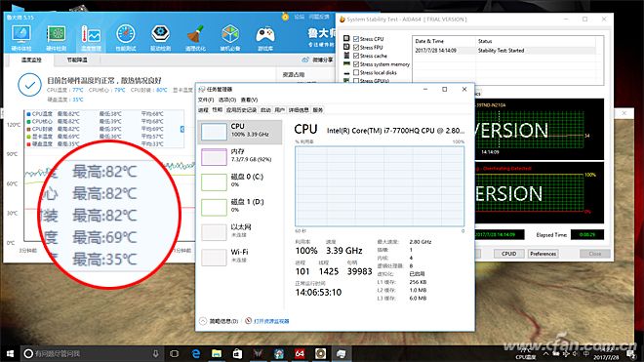Click the Preferences button in AIDA64
The height and width of the screenshot is (362, 644).
click(x=543, y=254)
